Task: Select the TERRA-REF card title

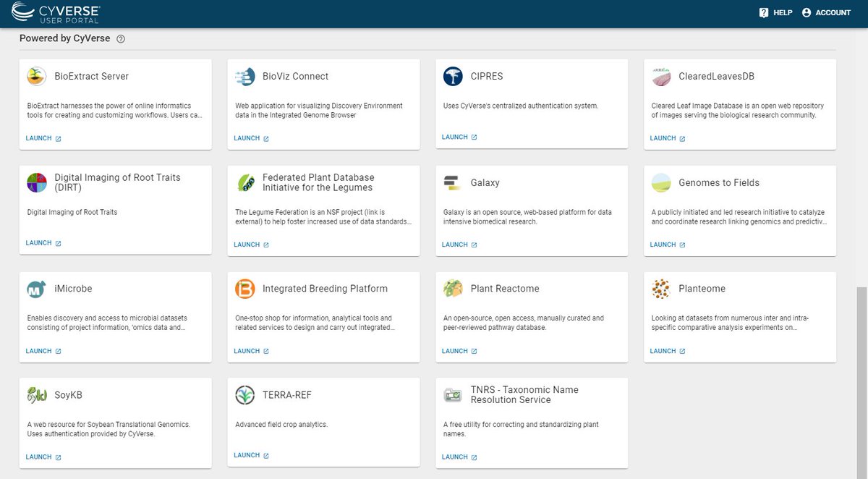Action: pyautogui.click(x=287, y=395)
